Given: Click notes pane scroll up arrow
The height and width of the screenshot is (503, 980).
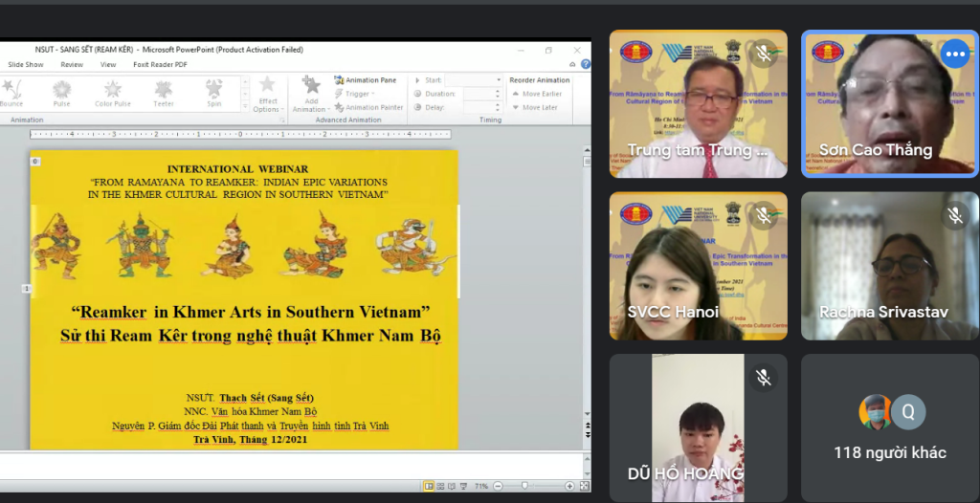Looking at the screenshot, I should point(587,457).
